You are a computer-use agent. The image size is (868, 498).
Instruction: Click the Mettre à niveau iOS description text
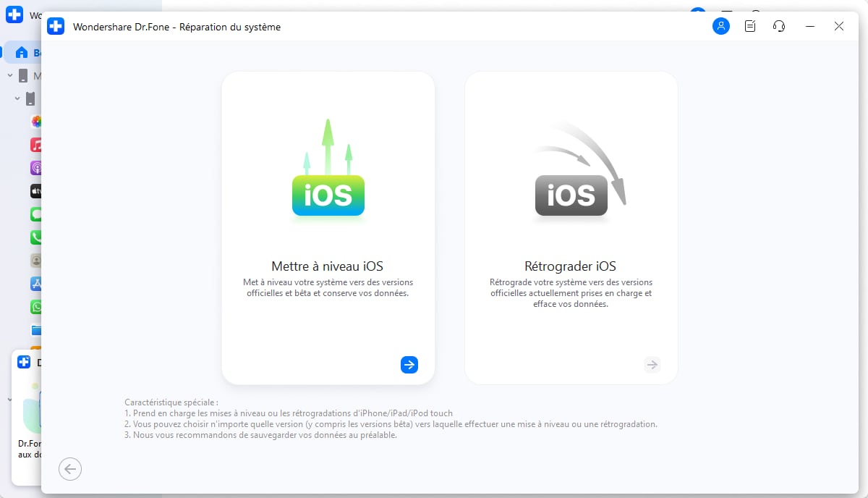click(x=328, y=287)
